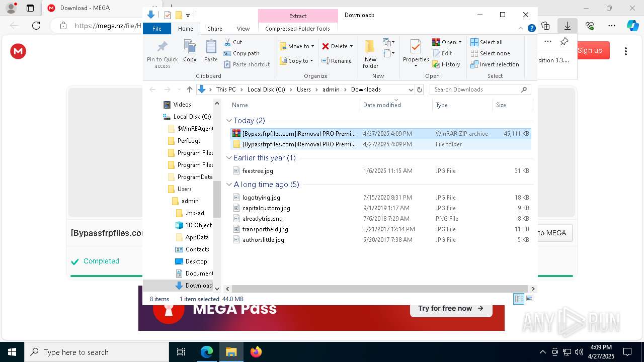Create a New folder from ribbon

coord(370,54)
